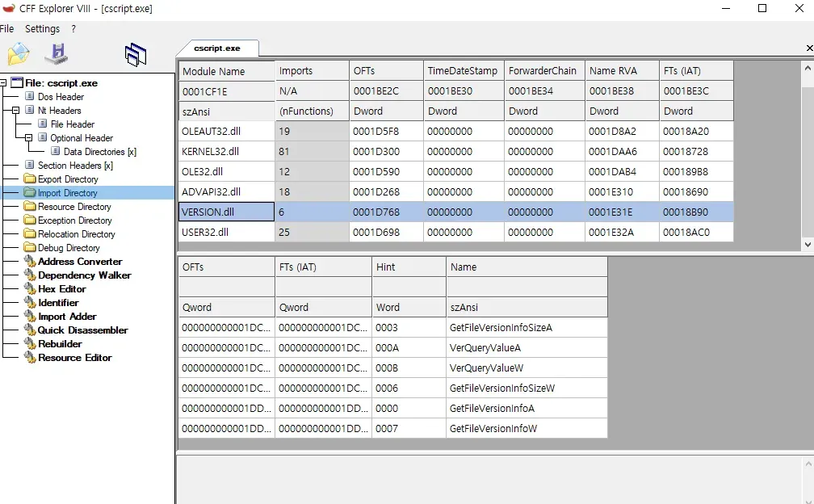The height and width of the screenshot is (504, 814).
Task: Click the modules list scroll down arrow
Action: [808, 245]
